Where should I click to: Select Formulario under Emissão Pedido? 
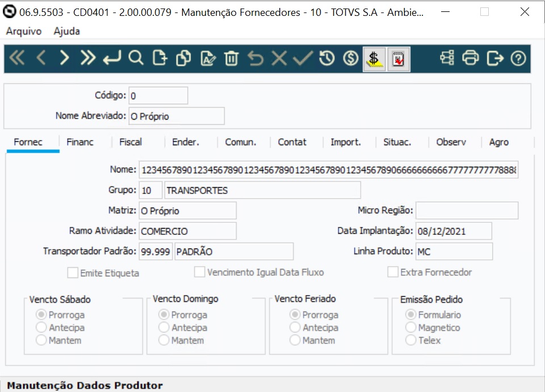click(x=410, y=315)
